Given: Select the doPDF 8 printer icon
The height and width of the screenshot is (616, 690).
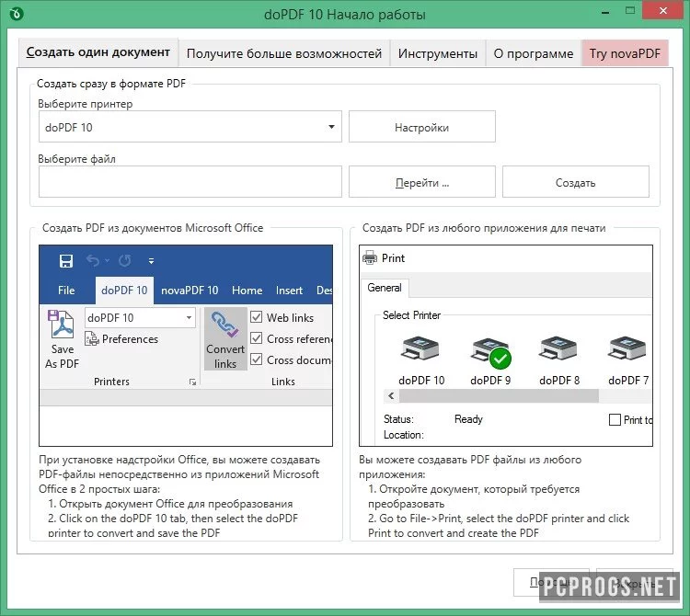Looking at the screenshot, I should point(558,348).
